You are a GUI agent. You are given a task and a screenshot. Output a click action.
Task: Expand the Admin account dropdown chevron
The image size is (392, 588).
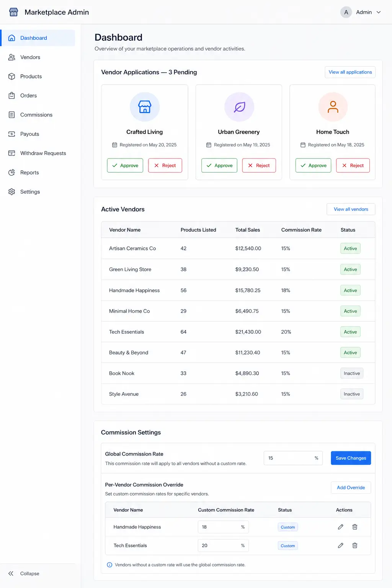379,12
